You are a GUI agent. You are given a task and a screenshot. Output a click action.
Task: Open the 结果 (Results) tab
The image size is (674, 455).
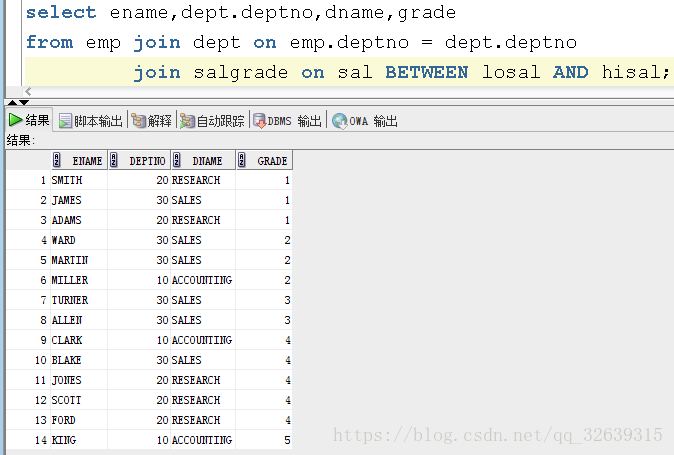[x=29, y=120]
